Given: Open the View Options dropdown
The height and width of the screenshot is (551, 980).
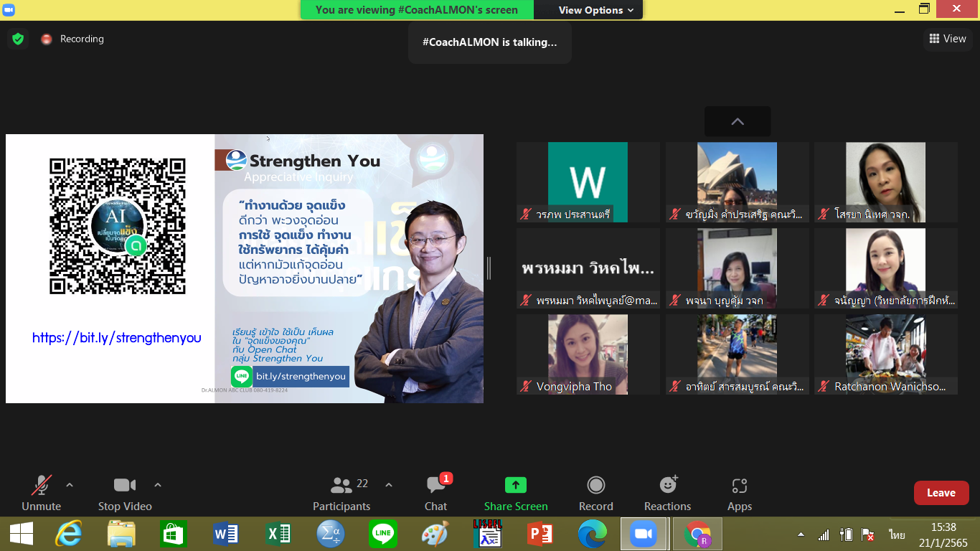Looking at the screenshot, I should coord(596,10).
